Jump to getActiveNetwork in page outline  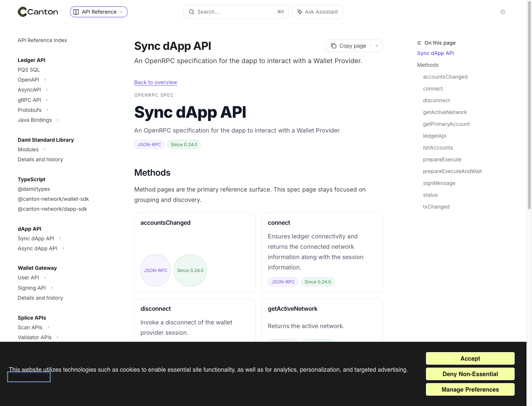pos(445,112)
